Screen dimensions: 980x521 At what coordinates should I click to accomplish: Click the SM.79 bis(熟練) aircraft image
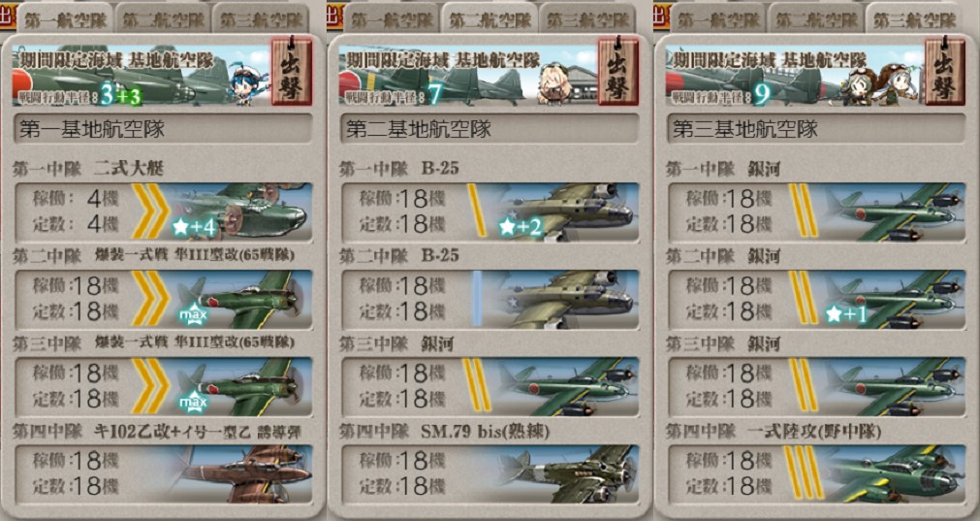(567, 473)
